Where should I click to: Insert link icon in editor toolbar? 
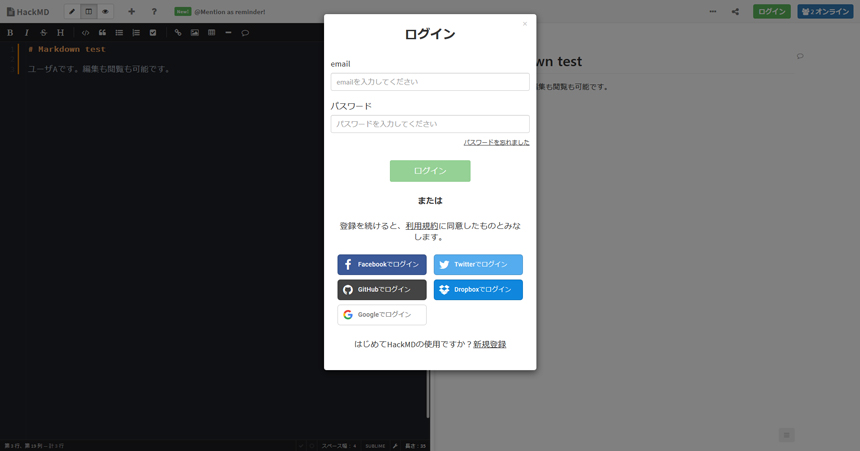(178, 32)
